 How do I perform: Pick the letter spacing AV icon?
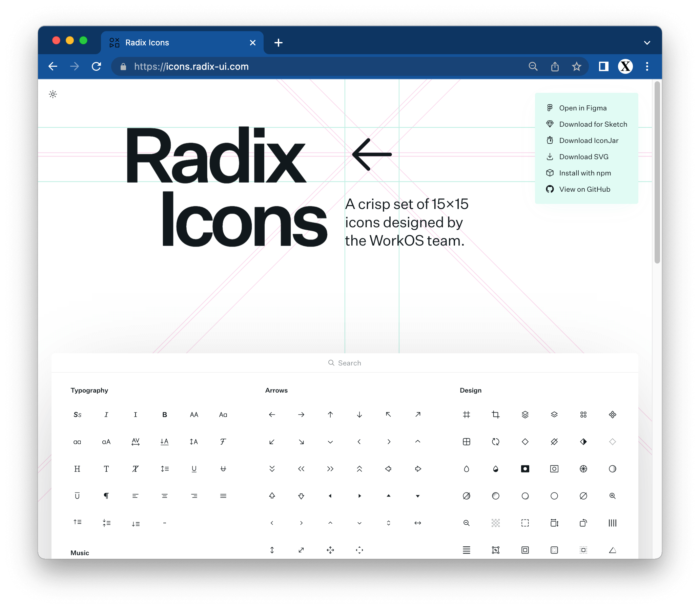click(x=136, y=442)
